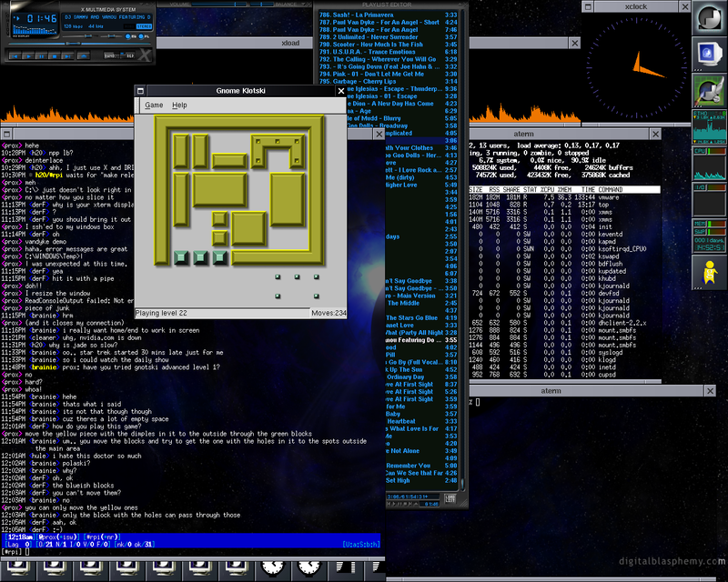The width and height of the screenshot is (728, 582).
Task: Stop XMMS playback
Action: 55,55
